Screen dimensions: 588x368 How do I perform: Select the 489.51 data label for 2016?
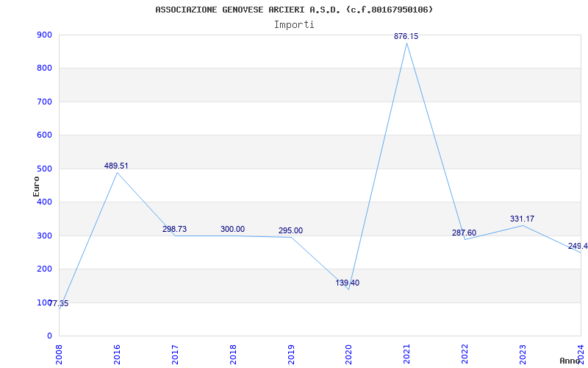[116, 166]
